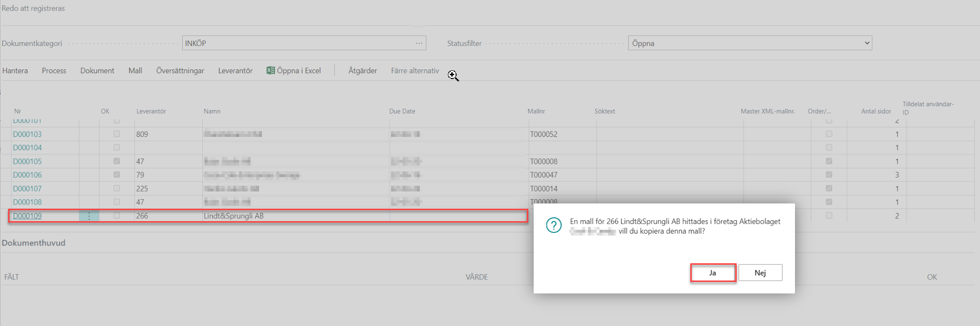Click the Excel icon next to Öppna i Excel
The height and width of the screenshot is (326, 980).
(271, 70)
